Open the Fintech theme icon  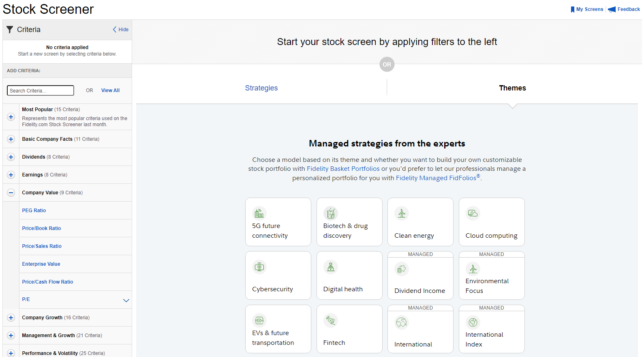[x=330, y=320]
